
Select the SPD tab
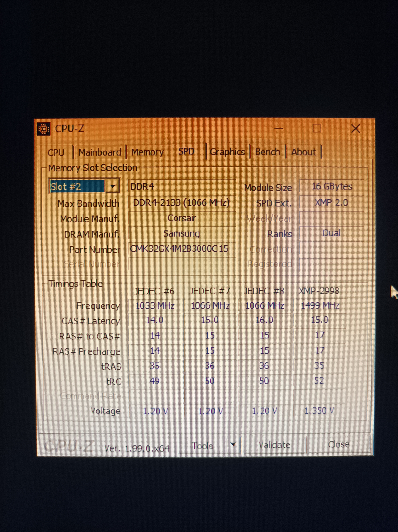pyautogui.click(x=186, y=151)
